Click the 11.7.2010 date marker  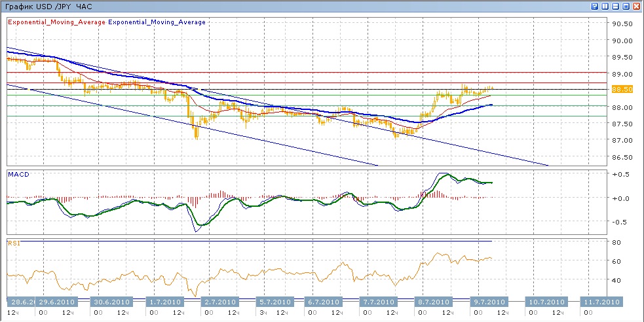(x=601, y=302)
